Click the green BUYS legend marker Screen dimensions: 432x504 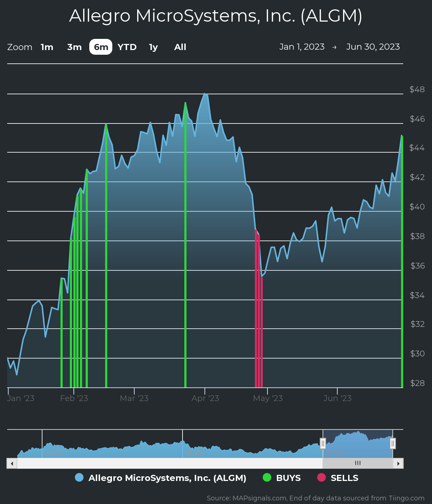pyautogui.click(x=267, y=477)
